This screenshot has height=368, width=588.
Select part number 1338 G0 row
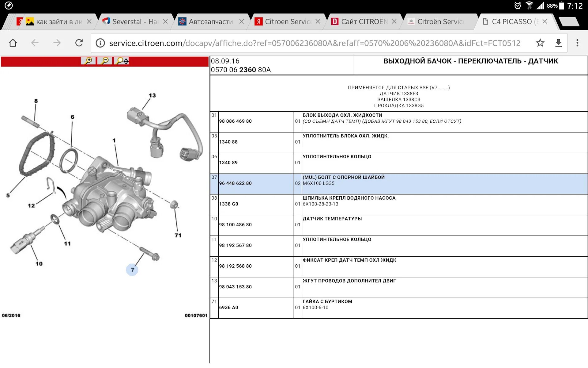pyautogui.click(x=228, y=204)
